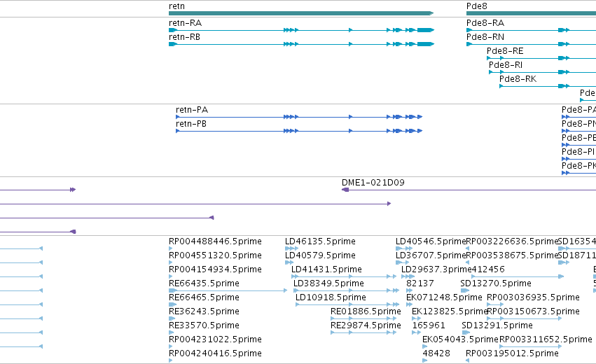Select EST SD13270.5prime
Viewport: 596px width, 364px height.
(x=496, y=283)
